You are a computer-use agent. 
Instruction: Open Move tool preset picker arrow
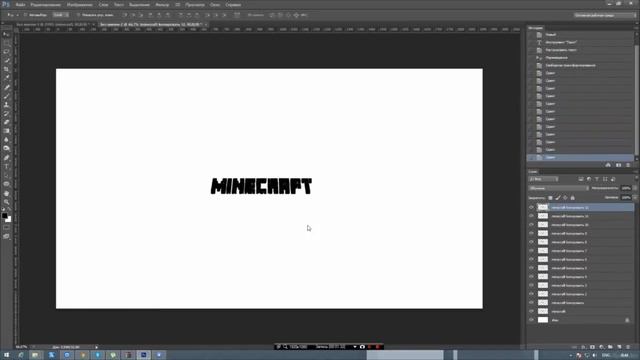[18, 15]
